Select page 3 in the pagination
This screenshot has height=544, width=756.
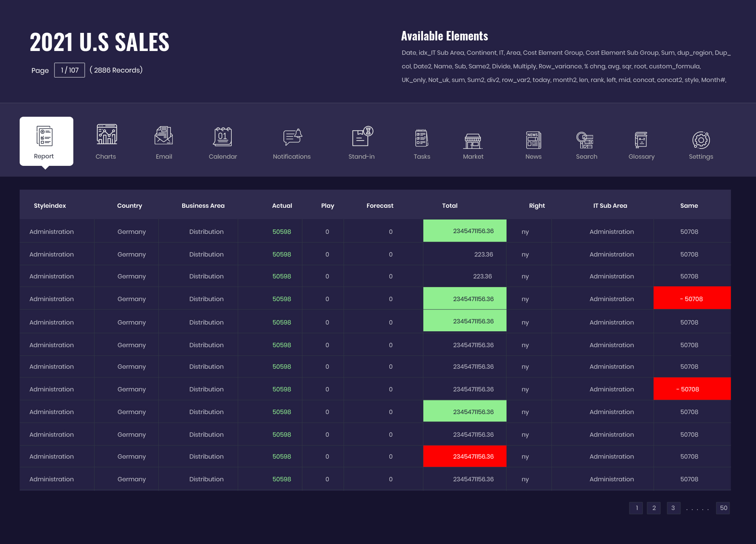[x=673, y=508]
